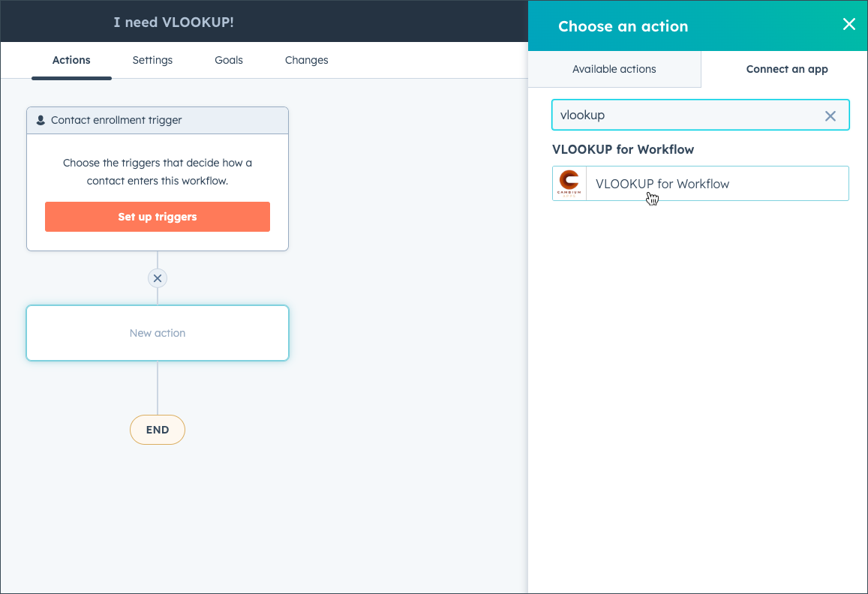Screen dimensions: 868x594
Task: Click the END node of the workflow
Action: 158,430
